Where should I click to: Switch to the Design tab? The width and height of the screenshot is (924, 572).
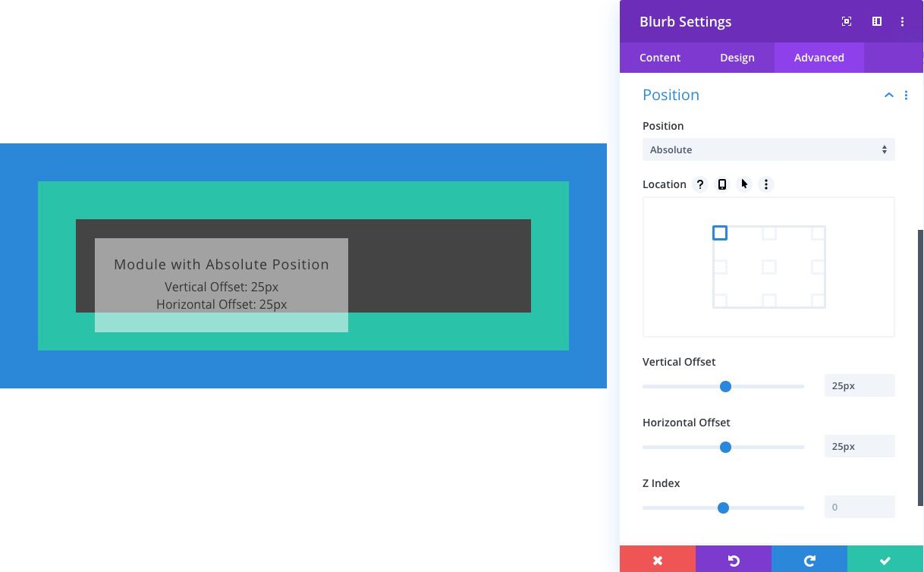[737, 58]
